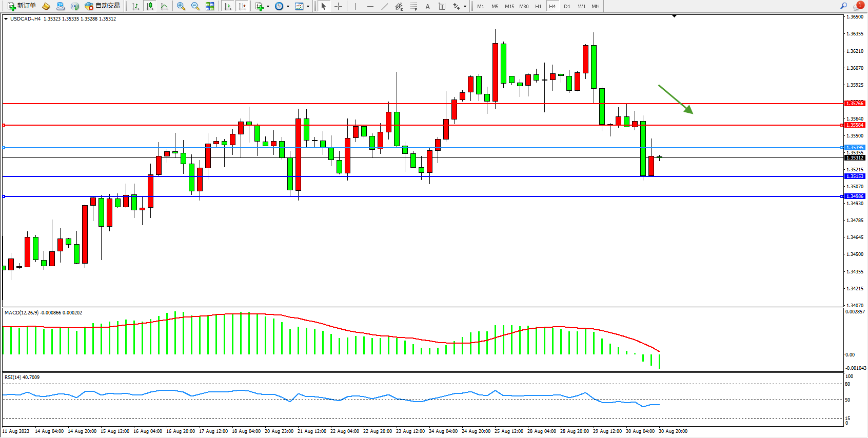This screenshot has height=438, width=868.
Task: Click the chart shift marker triangle at top
Action: tap(674, 16)
